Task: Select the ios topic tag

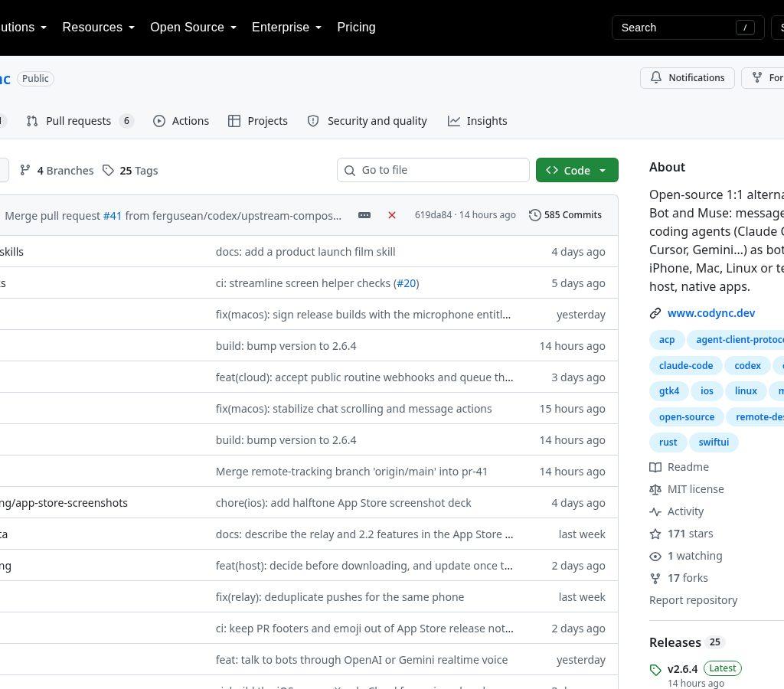Action: click(707, 391)
